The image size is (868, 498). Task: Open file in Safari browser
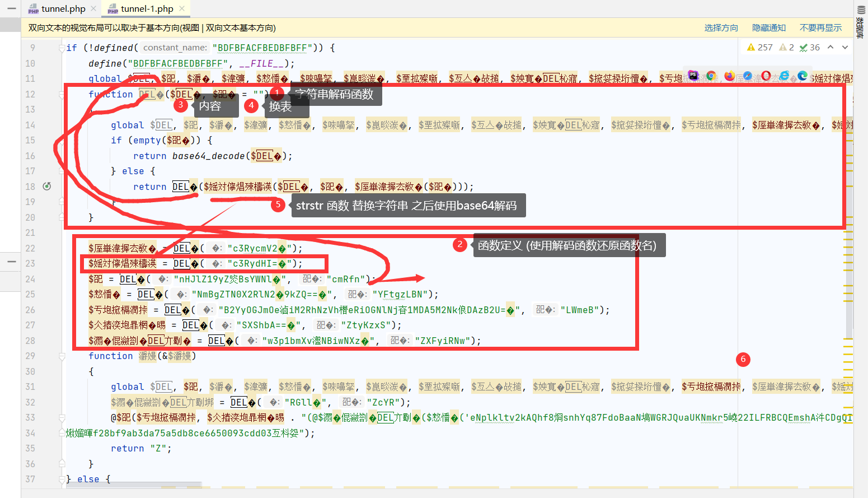tap(748, 76)
